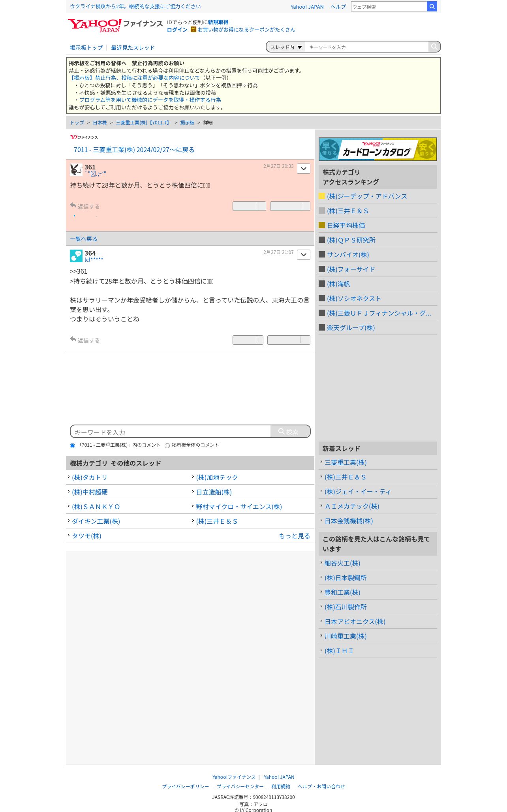This screenshot has width=507, height=812.
Task: Click the Yahoo! JAPAN Finance logo
Action: point(115,25)
